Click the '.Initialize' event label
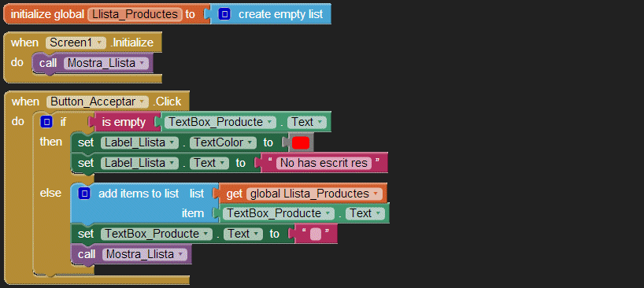This screenshot has height=288, width=644. click(131, 42)
